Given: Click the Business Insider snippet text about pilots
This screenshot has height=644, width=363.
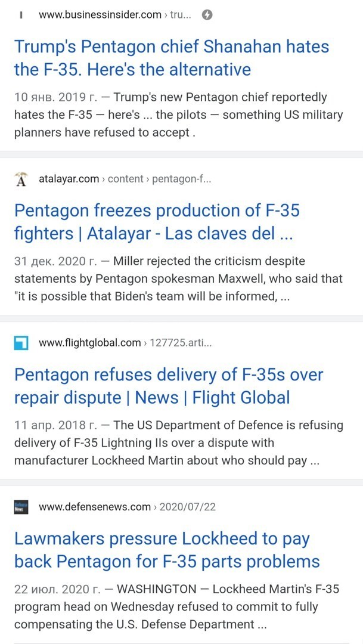Looking at the screenshot, I should 179,115.
